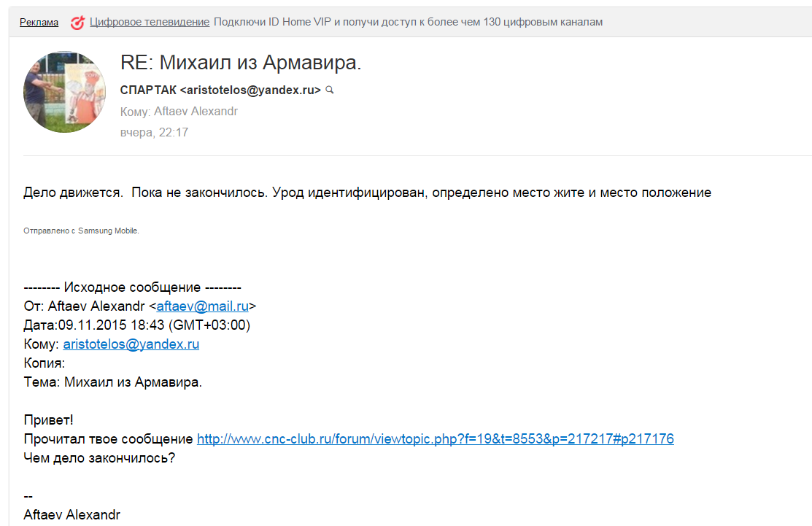
Task: Click the question Чем дело закончилось?
Action: (x=99, y=458)
